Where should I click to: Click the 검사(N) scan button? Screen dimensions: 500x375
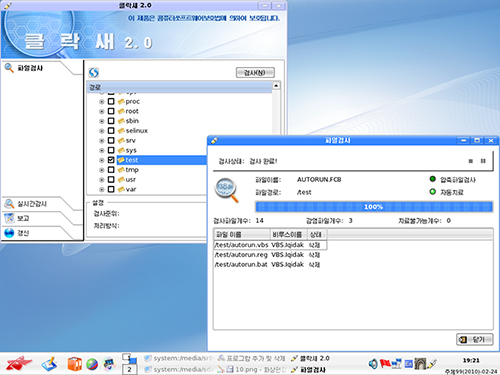(255, 72)
